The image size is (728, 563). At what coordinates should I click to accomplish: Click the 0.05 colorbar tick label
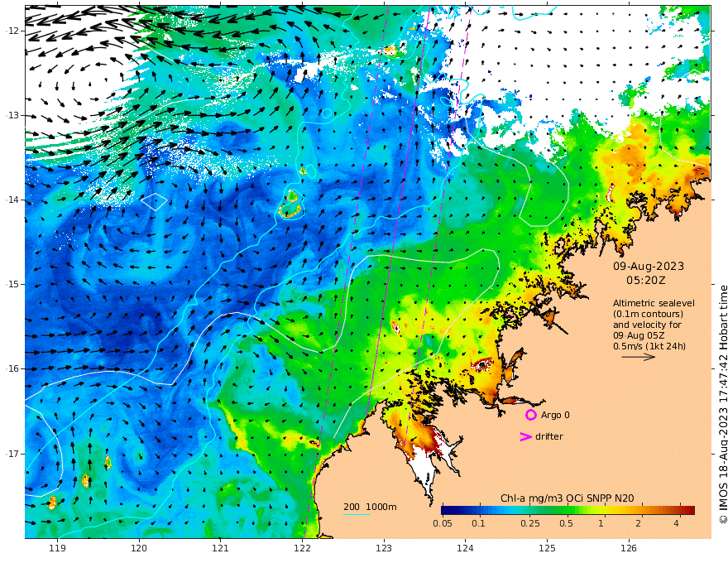coord(443,523)
